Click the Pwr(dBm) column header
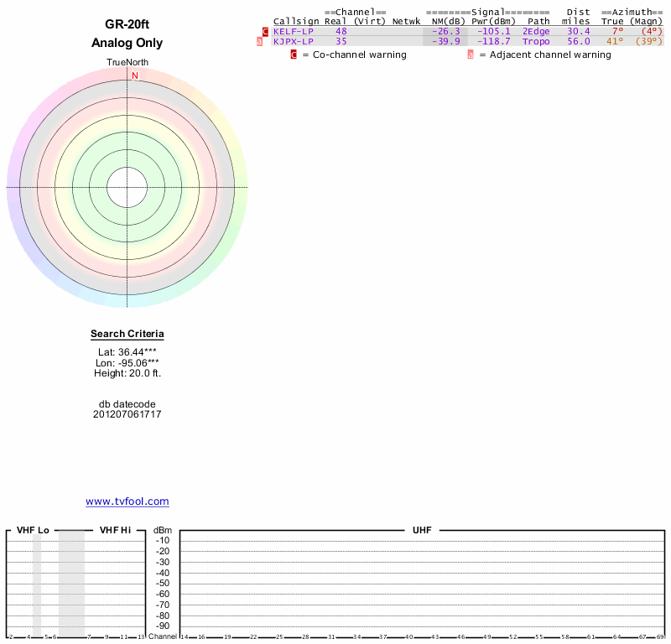This screenshot has width=671, height=644. coord(492,21)
